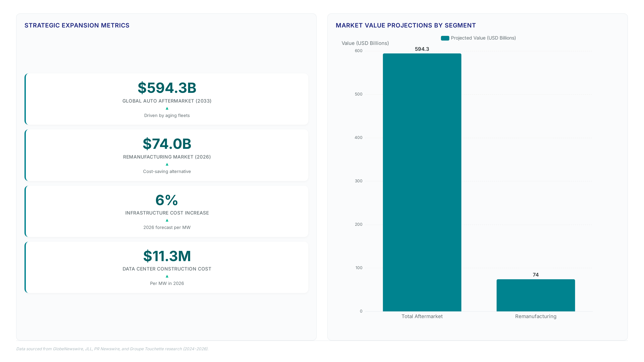This screenshot has height=362, width=644.
Task: Click the green up-triangle under Global Auto Aftermarket
Action: [167, 108]
